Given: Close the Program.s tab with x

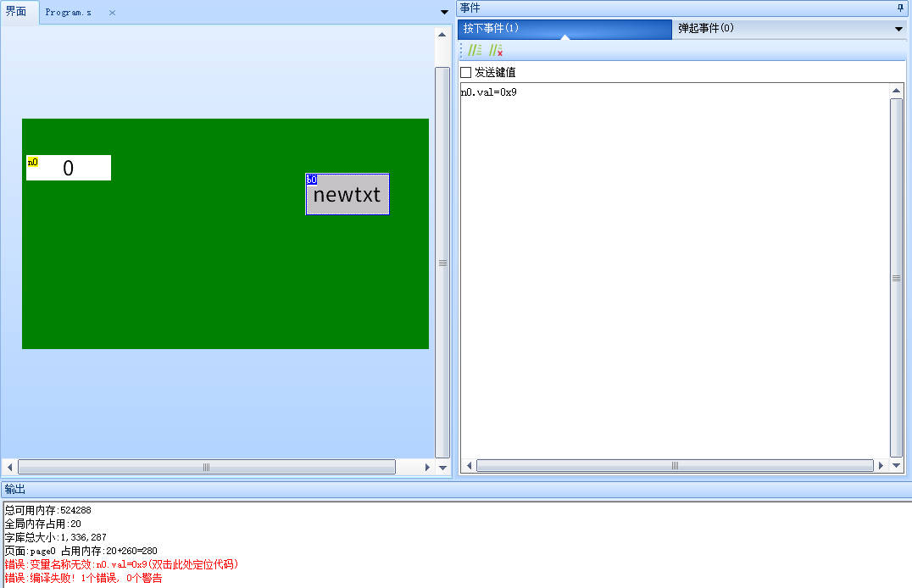Looking at the screenshot, I should pos(112,13).
